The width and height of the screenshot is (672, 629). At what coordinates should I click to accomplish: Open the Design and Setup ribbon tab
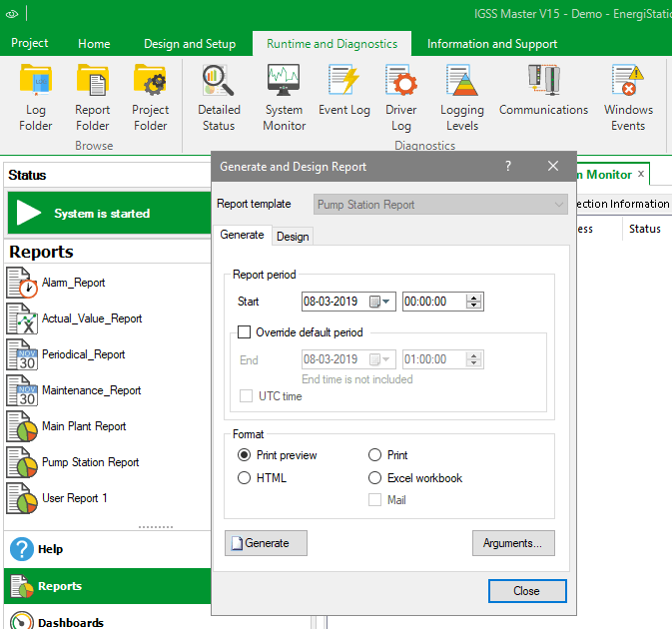click(x=190, y=44)
